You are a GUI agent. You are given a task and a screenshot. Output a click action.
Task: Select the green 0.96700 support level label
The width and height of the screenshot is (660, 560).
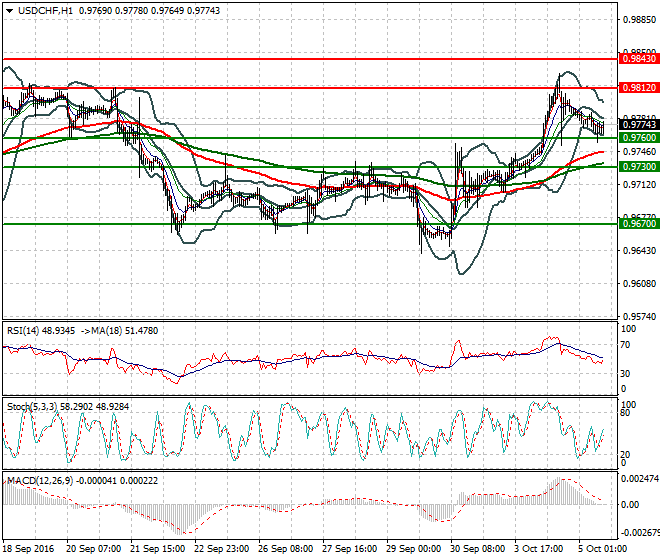coord(639,224)
